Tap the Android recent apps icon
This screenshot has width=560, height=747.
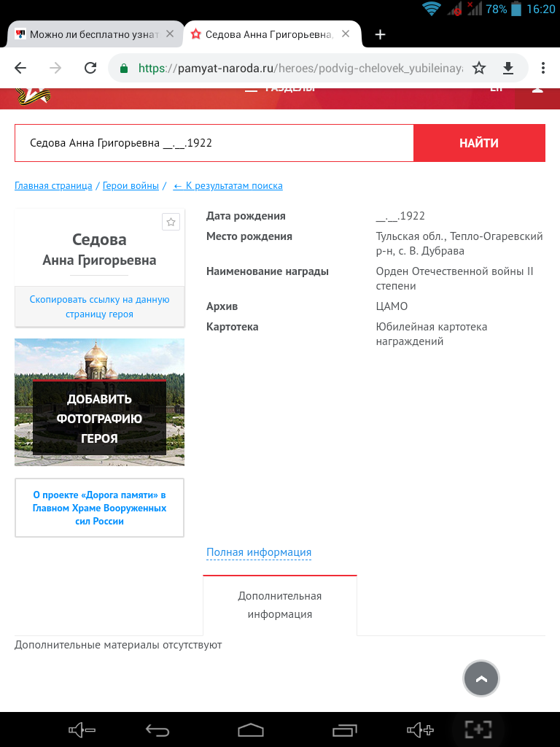click(345, 729)
